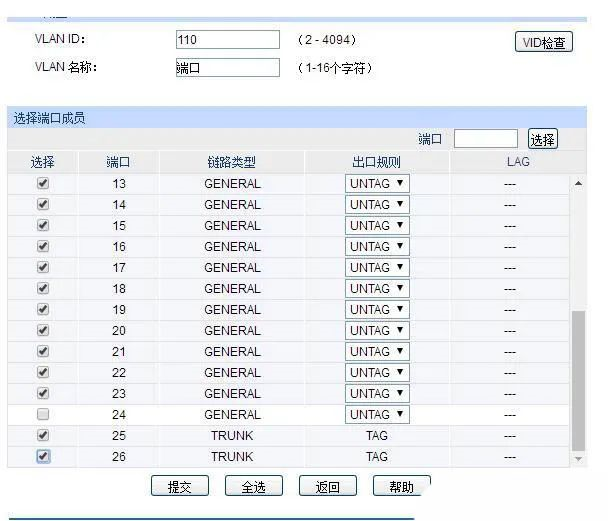Screen dimensions: 608x521
Task: Click the 端口 port search input field
Action: (x=485, y=139)
